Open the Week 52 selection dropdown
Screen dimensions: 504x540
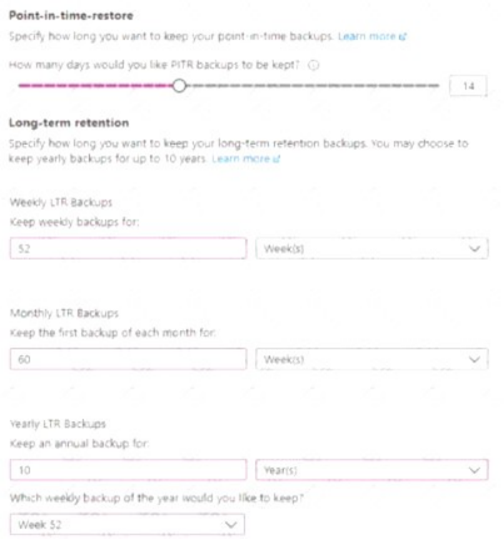pyautogui.click(x=127, y=525)
